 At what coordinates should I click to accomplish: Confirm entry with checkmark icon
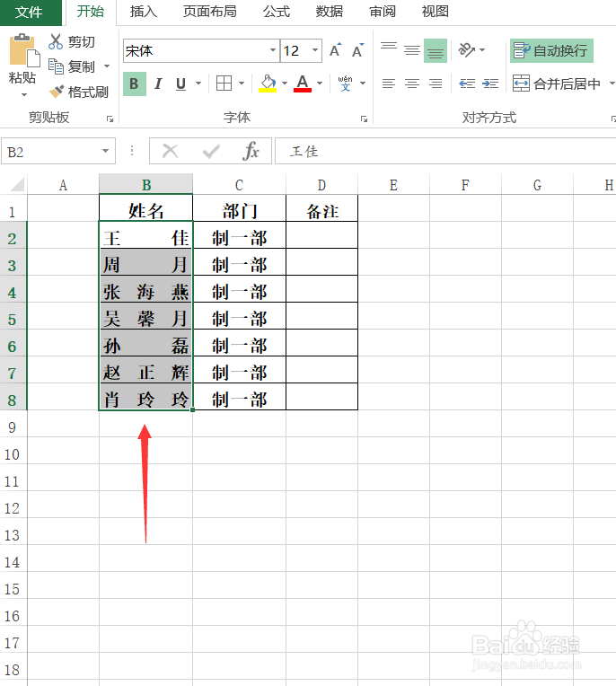[x=211, y=152]
